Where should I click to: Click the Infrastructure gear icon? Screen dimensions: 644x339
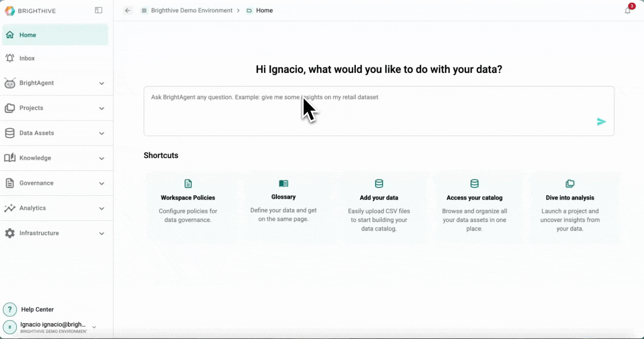[x=10, y=233]
